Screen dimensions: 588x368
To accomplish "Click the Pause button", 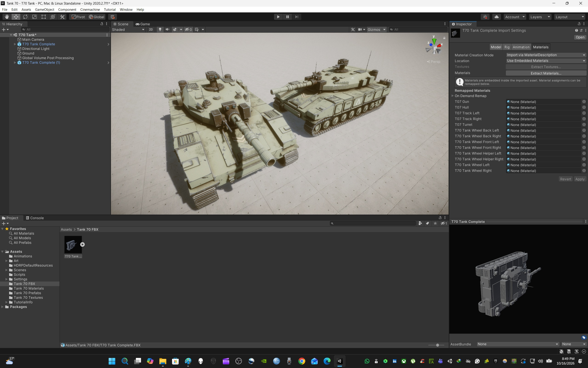I will [x=287, y=17].
